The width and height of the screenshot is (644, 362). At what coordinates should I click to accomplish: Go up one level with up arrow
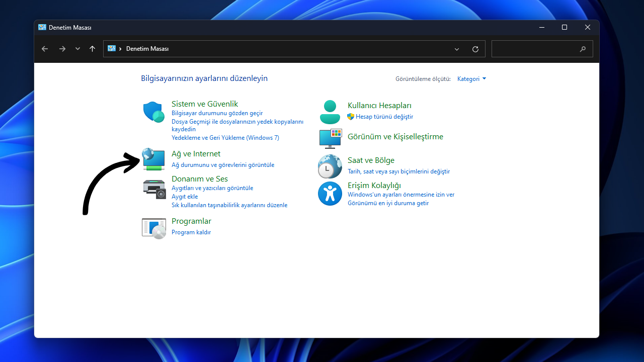click(92, 49)
